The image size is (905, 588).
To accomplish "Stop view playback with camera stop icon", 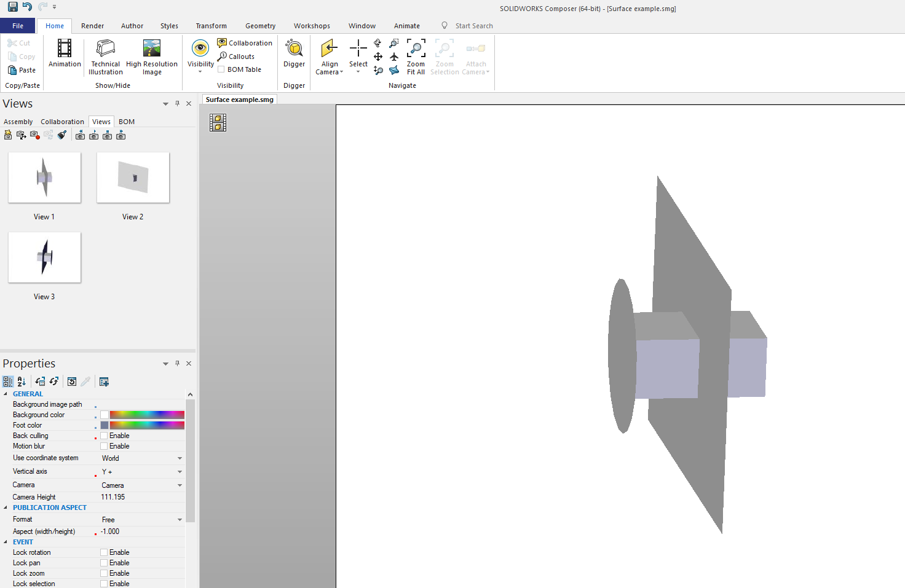I will (107, 135).
